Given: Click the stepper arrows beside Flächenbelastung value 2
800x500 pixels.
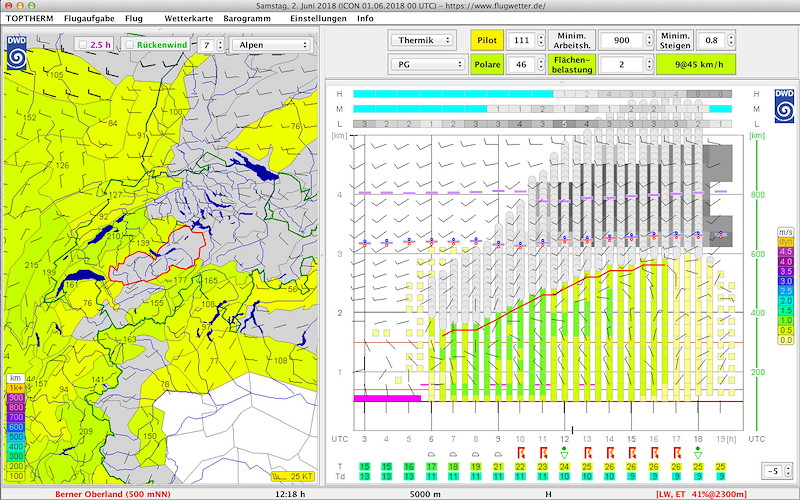Looking at the screenshot, I should pos(649,64).
